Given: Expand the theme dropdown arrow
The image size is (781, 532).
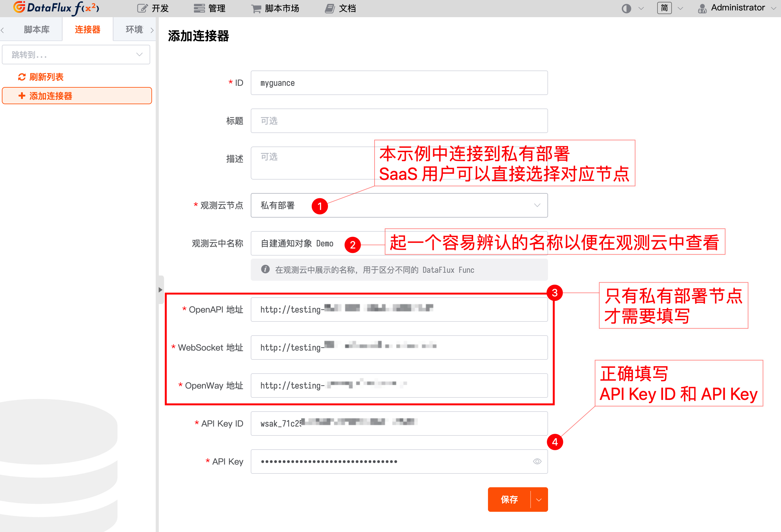Looking at the screenshot, I should click(641, 8).
